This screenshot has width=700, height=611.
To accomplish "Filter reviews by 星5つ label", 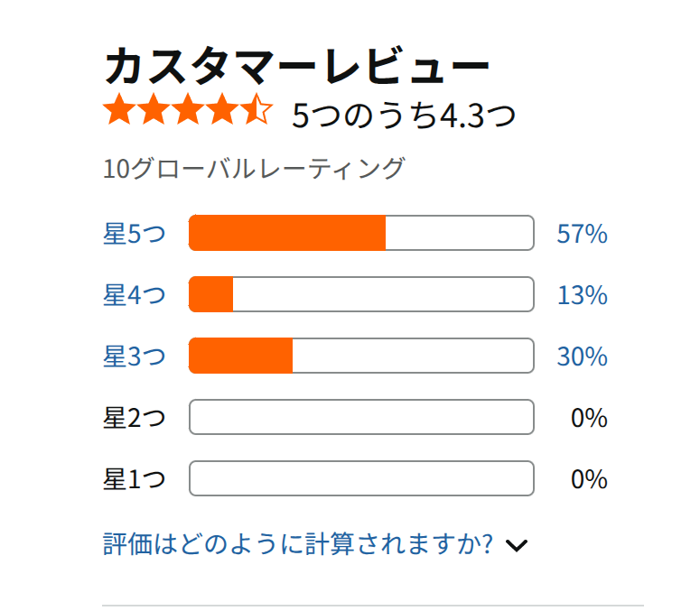I will point(135,233).
